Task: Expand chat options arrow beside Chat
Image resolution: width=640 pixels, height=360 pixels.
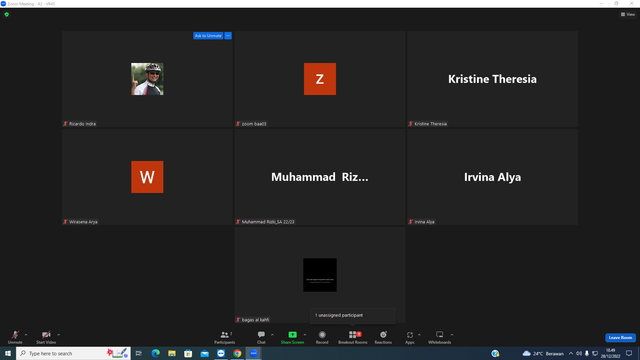Action: (x=272, y=335)
